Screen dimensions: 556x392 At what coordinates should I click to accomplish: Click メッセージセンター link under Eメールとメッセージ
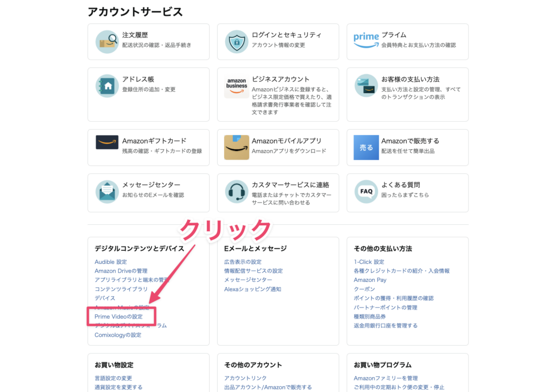pyautogui.click(x=248, y=280)
